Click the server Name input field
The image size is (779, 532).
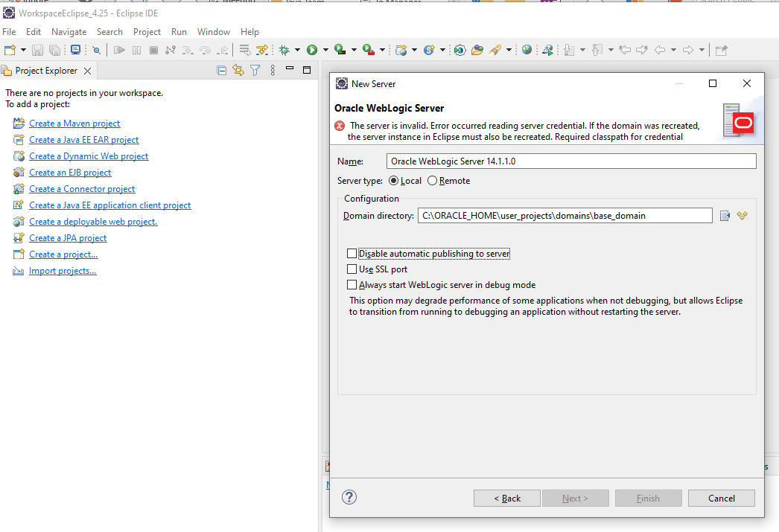tap(571, 161)
